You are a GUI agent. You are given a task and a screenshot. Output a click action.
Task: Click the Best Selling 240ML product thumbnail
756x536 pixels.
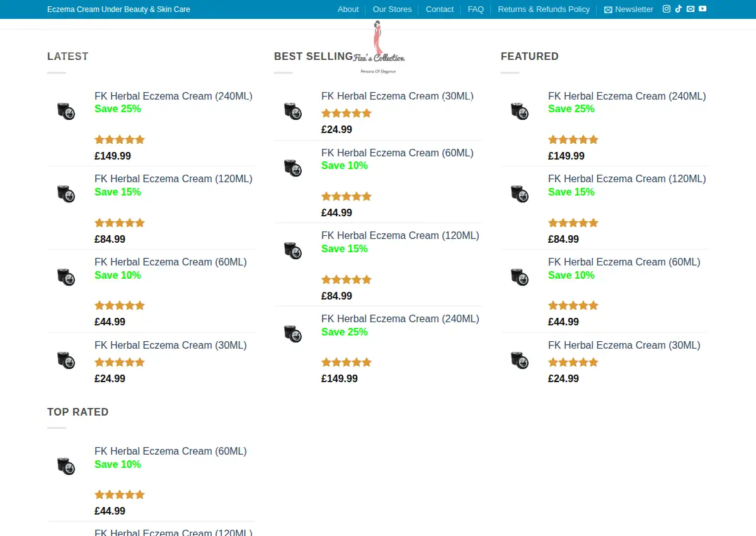(293, 333)
